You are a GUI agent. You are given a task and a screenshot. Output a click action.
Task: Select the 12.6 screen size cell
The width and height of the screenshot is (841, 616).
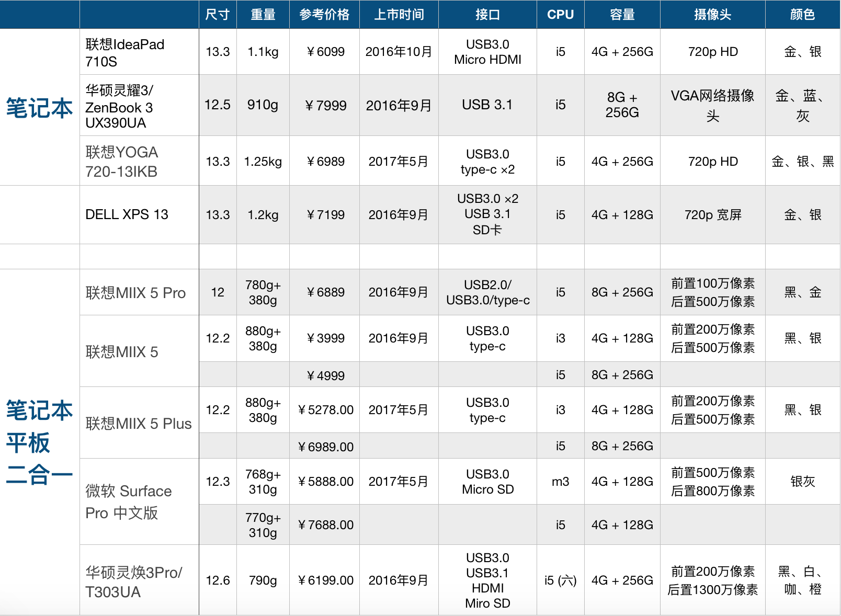(x=218, y=580)
